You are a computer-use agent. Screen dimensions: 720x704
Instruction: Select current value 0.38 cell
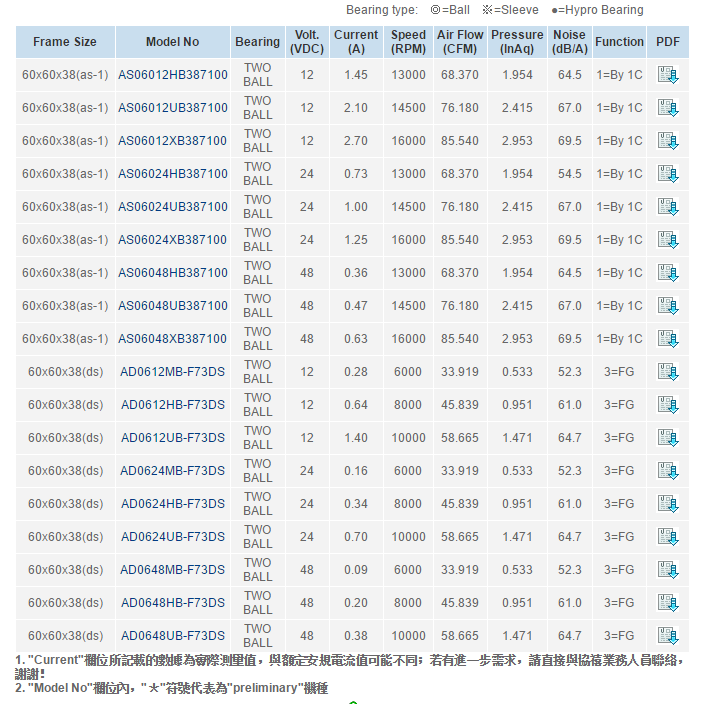tap(356, 636)
